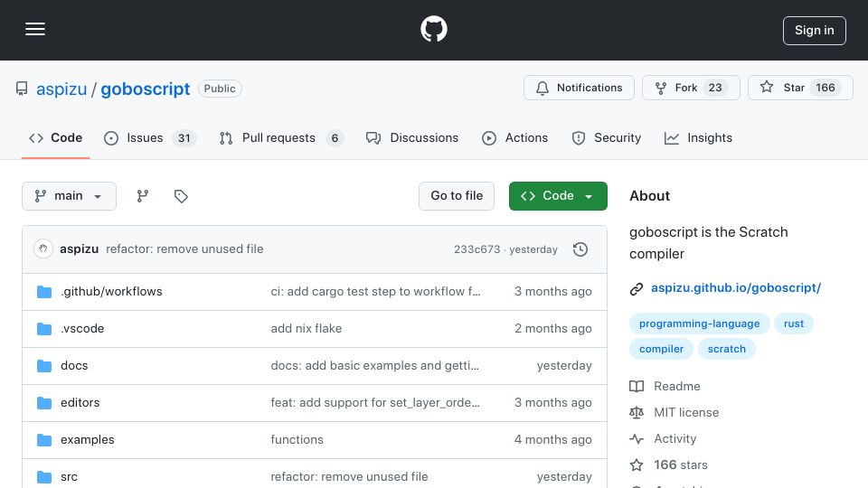Click the repository book icon beside aspizu
Viewport: 868px width, 488px height.
(22, 89)
